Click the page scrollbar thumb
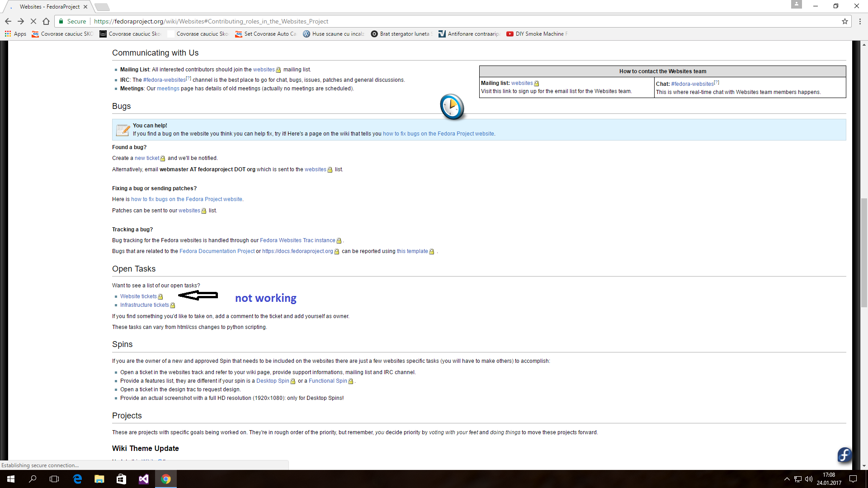Image resolution: width=868 pixels, height=488 pixels. click(864, 253)
